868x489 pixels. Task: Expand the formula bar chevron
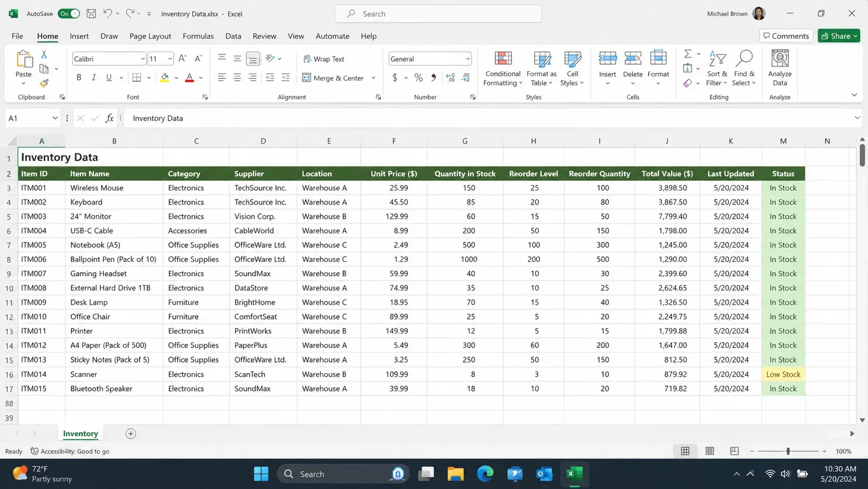pyautogui.click(x=857, y=118)
